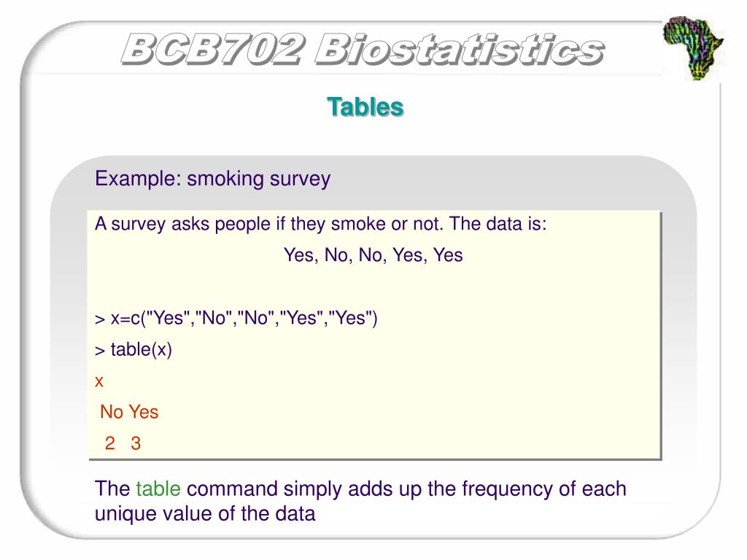Click the count value 2
Viewport: 747px width, 560px height.
(109, 443)
